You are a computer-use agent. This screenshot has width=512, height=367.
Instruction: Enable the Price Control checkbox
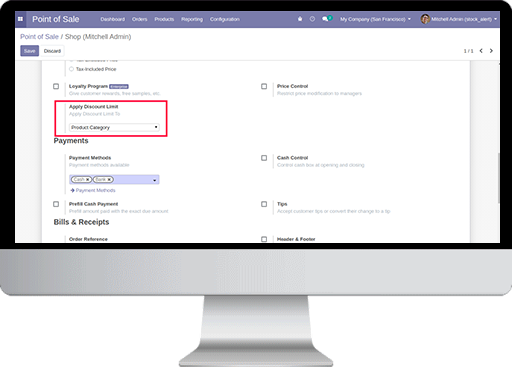click(x=264, y=86)
